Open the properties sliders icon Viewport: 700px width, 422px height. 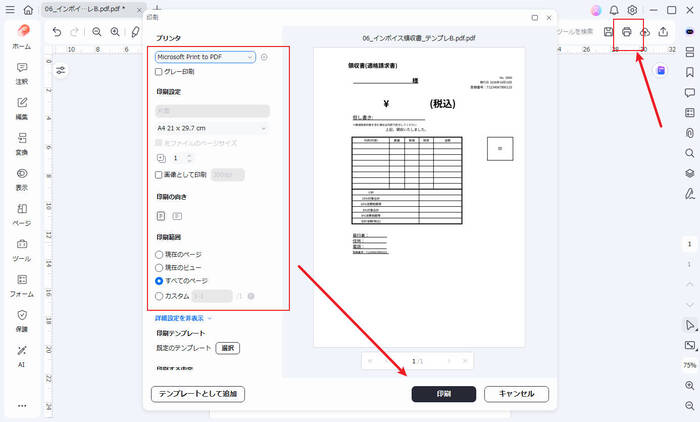[61, 70]
